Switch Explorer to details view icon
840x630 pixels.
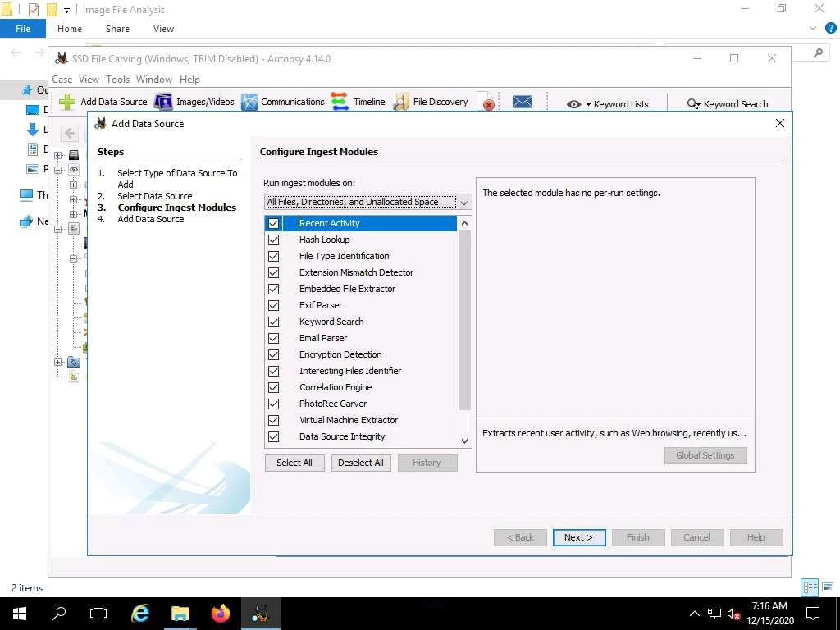click(810, 587)
